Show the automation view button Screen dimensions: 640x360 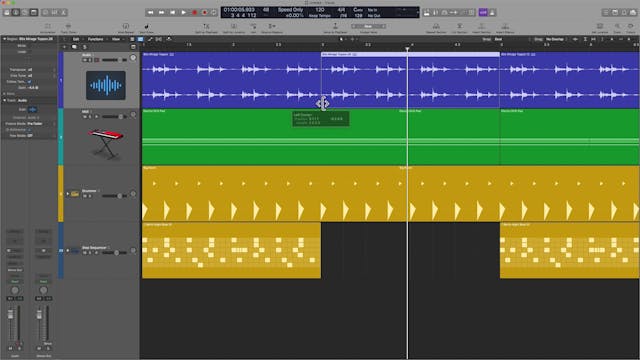coord(150,39)
